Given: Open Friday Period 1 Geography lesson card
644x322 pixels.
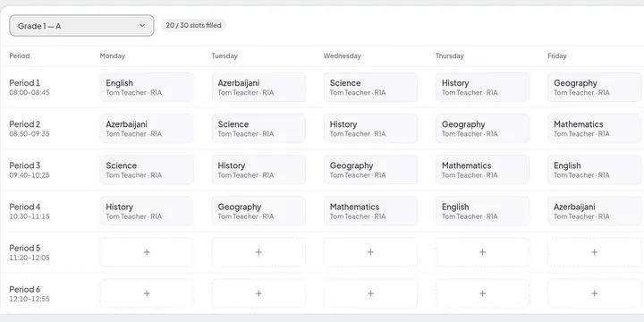Looking at the screenshot, I should click(594, 87).
